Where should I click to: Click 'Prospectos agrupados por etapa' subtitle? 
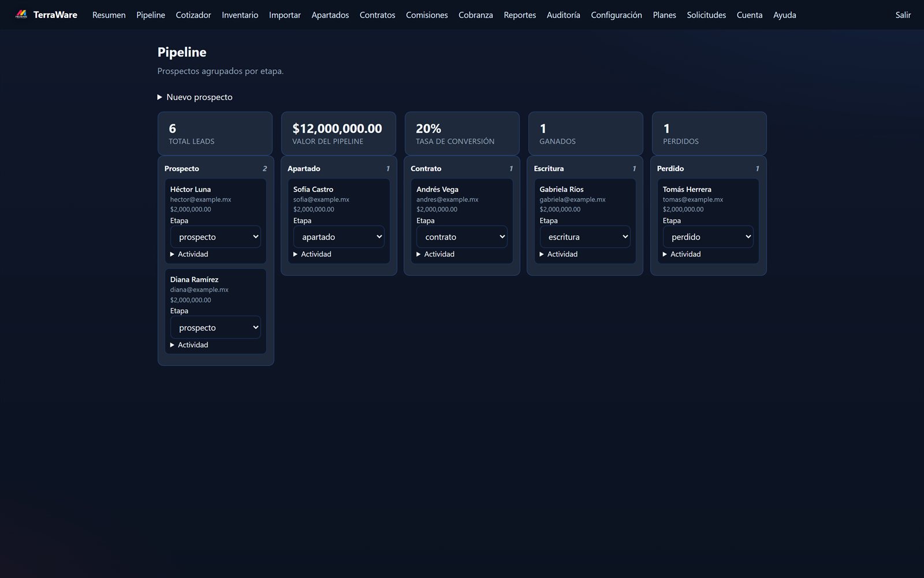[x=220, y=71]
